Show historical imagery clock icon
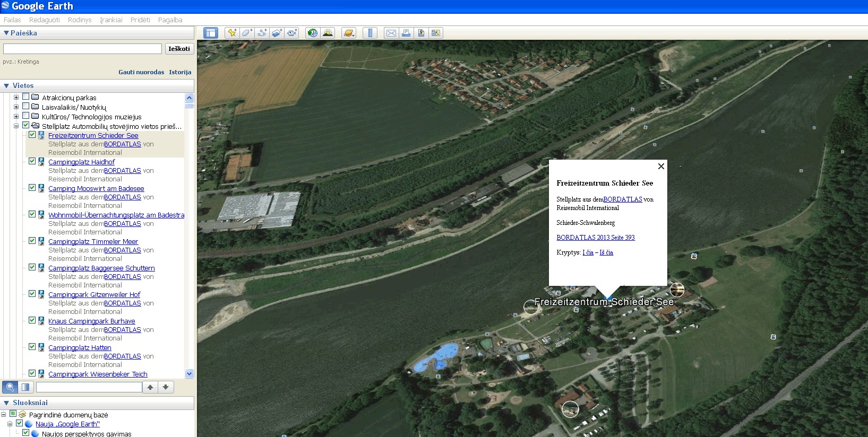The image size is (868, 437). (x=313, y=33)
